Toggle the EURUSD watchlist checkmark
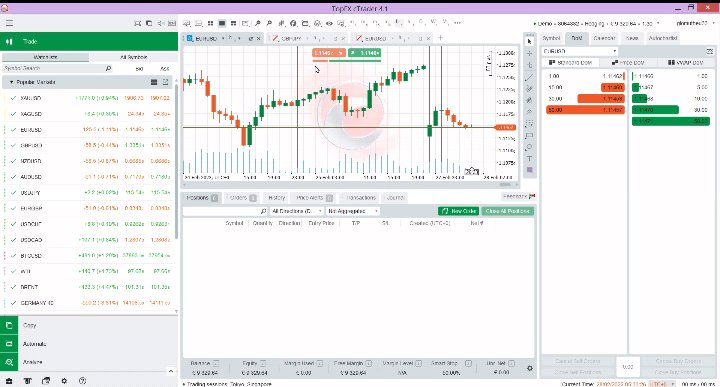 pos(13,130)
